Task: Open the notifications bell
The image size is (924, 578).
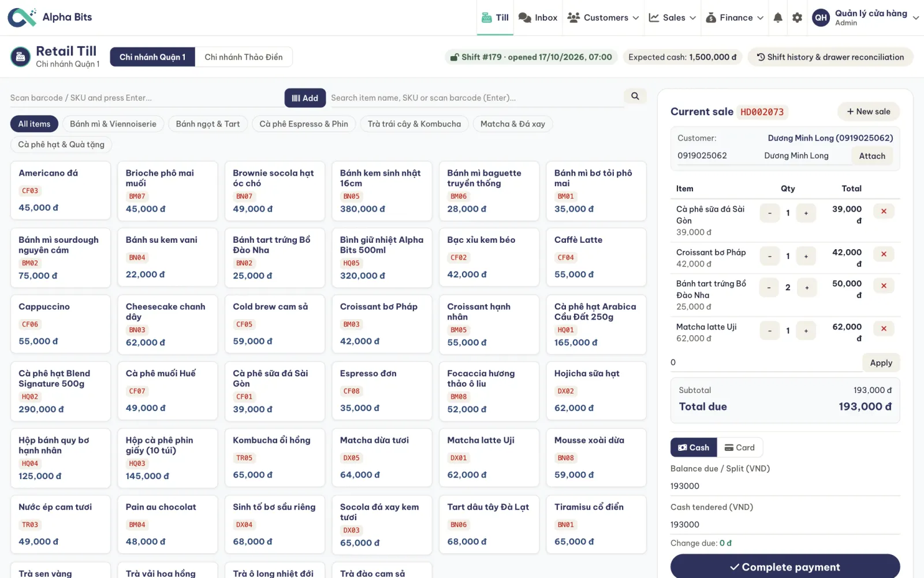Action: tap(778, 17)
